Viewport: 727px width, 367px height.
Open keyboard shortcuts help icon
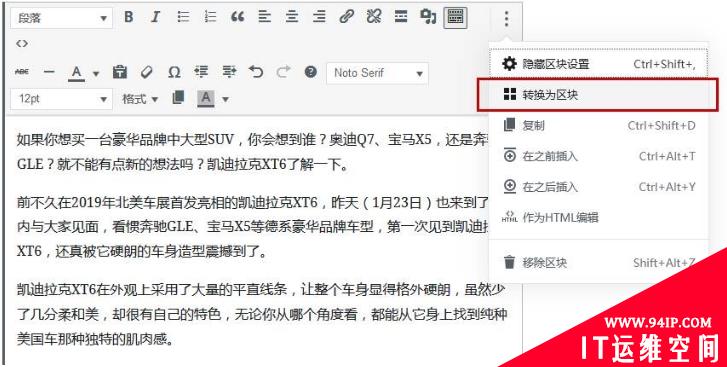pos(311,72)
